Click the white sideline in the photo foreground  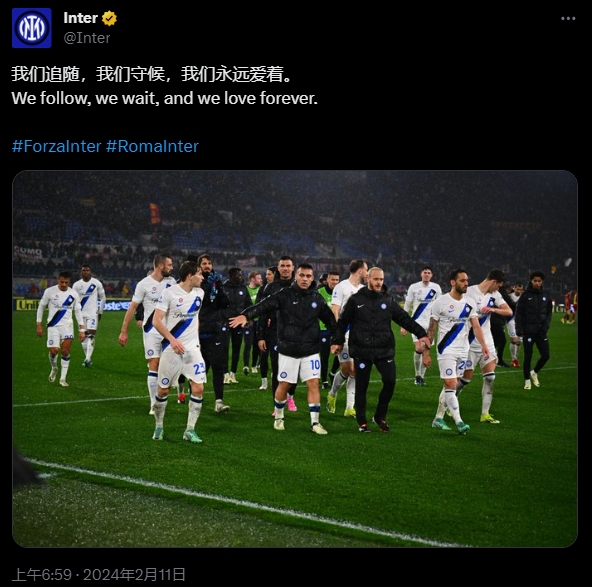[242, 500]
